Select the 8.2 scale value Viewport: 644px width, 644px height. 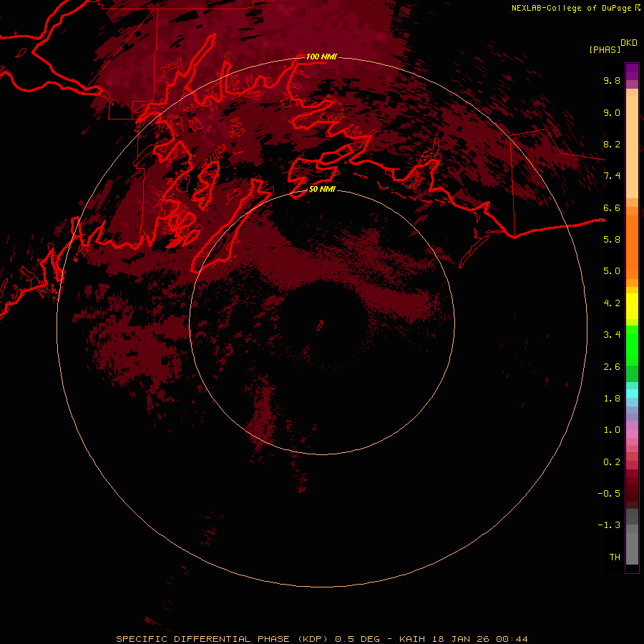tap(612, 144)
